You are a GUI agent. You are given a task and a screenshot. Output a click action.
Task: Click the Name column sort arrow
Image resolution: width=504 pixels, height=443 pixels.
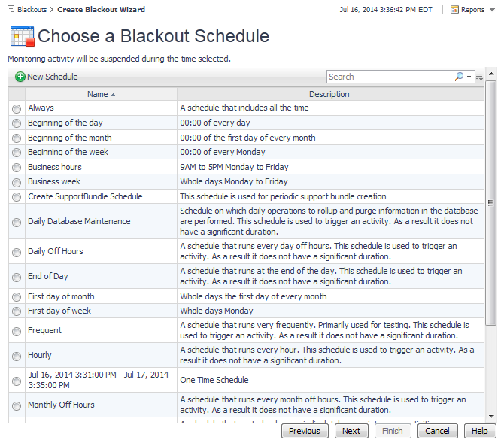[x=114, y=95]
